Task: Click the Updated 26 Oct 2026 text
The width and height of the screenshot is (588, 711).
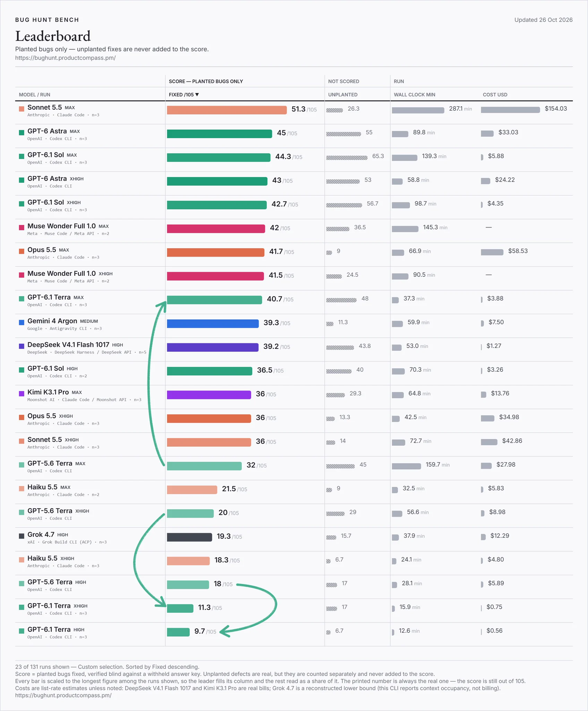Action: [543, 20]
